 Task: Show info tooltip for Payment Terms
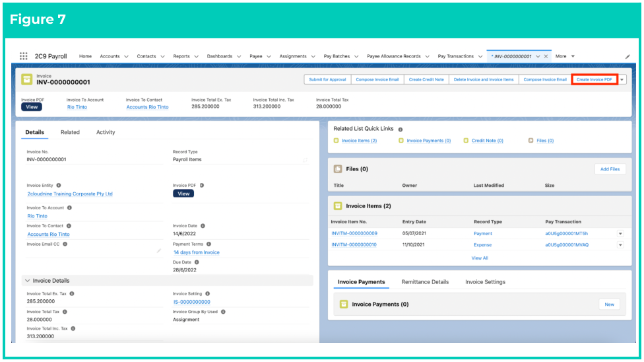(209, 244)
